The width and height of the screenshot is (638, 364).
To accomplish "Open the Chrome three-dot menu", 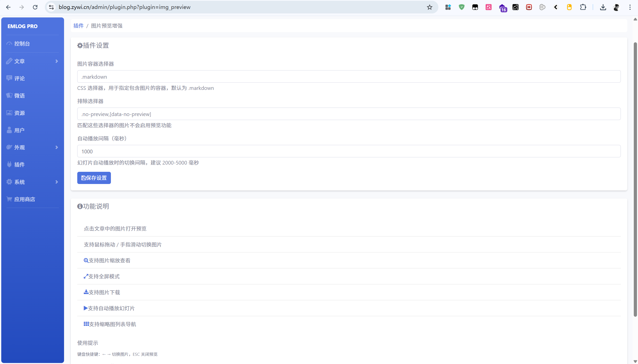I will 630,7.
